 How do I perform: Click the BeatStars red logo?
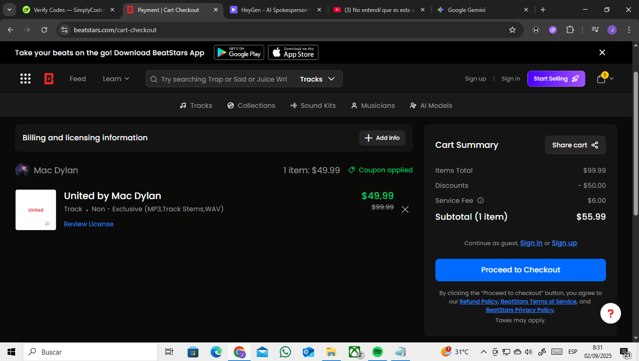(49, 79)
